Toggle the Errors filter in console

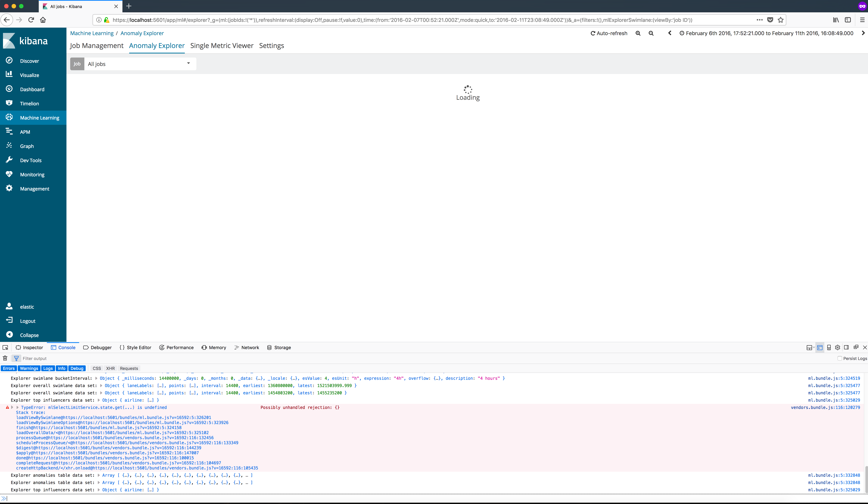pos(9,368)
